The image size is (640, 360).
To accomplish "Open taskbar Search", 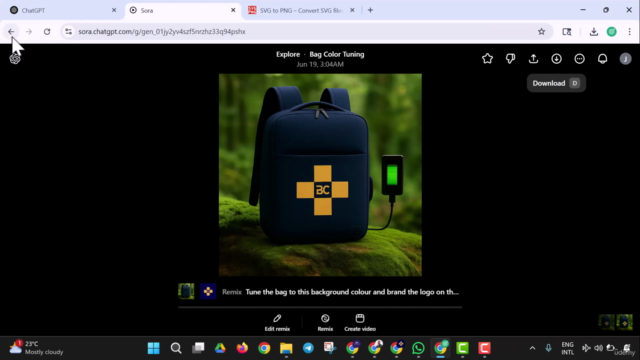I will [176, 348].
